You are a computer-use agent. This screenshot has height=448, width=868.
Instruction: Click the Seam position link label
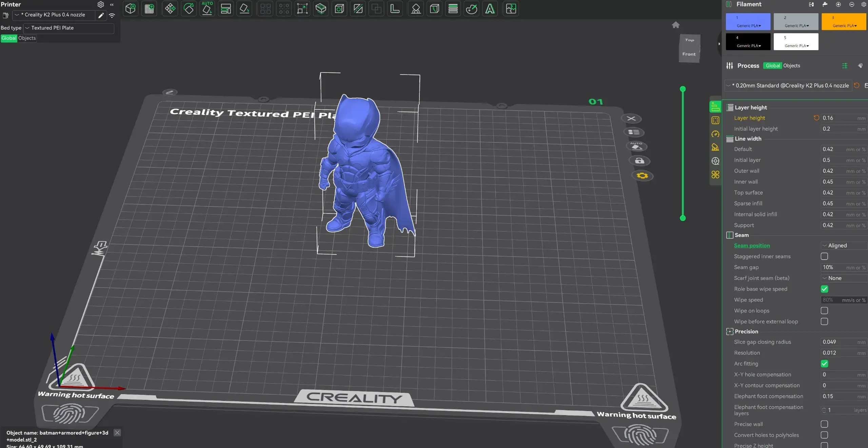click(752, 245)
